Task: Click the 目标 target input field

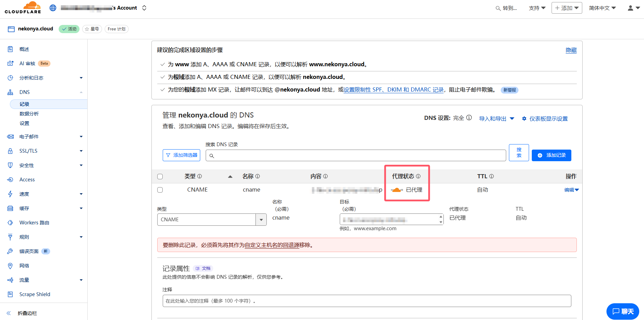Action: click(392, 219)
